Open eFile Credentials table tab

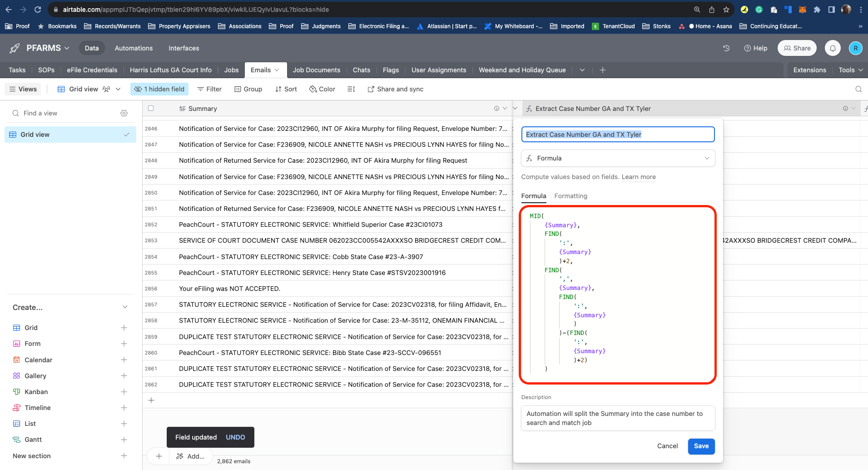92,70
